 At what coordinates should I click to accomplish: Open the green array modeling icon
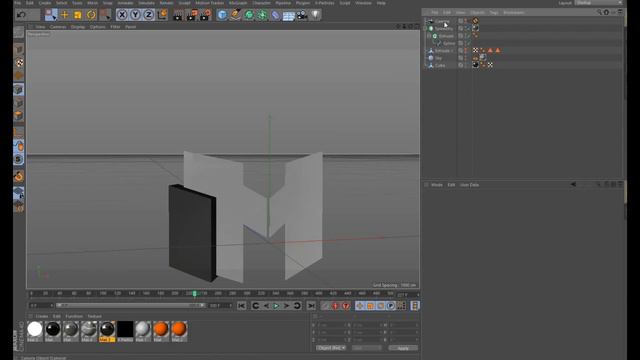click(x=262, y=15)
